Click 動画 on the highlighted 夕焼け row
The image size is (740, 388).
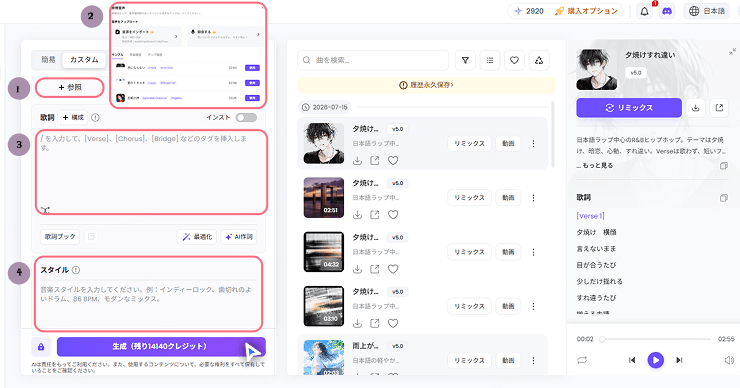click(508, 143)
